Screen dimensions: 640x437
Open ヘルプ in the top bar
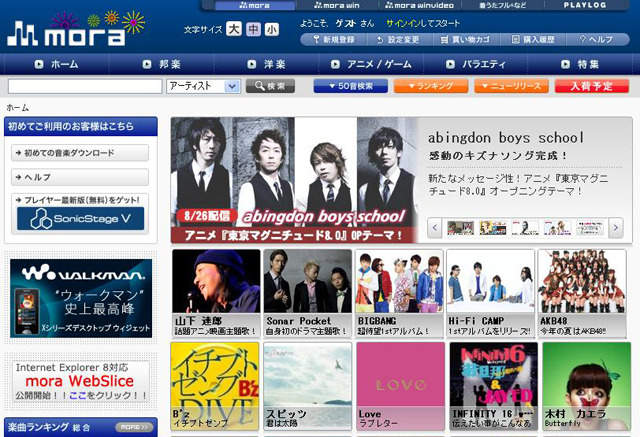pyautogui.click(x=597, y=40)
